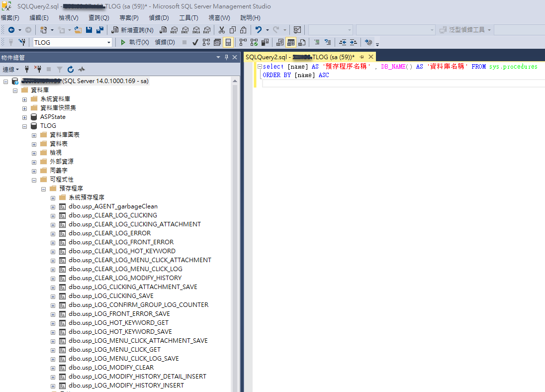Toggle IntelliSense Enabled button
545x392 pixels.
tap(228, 42)
